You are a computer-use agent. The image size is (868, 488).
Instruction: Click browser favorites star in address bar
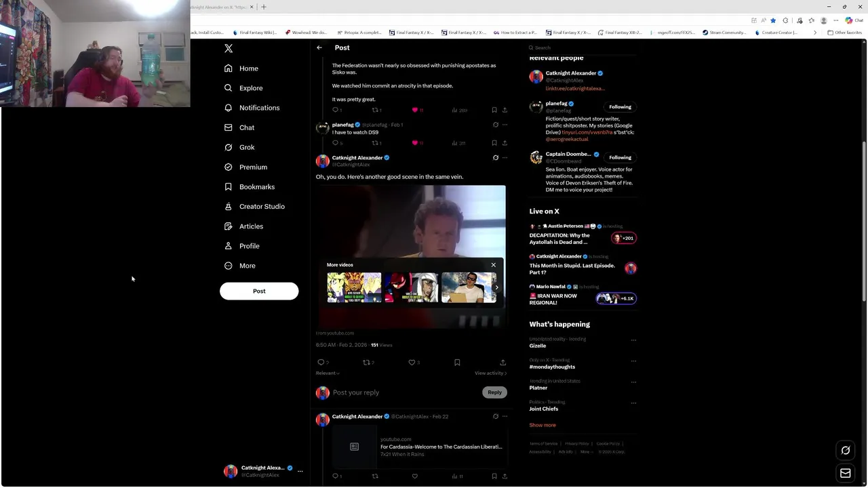[773, 20]
